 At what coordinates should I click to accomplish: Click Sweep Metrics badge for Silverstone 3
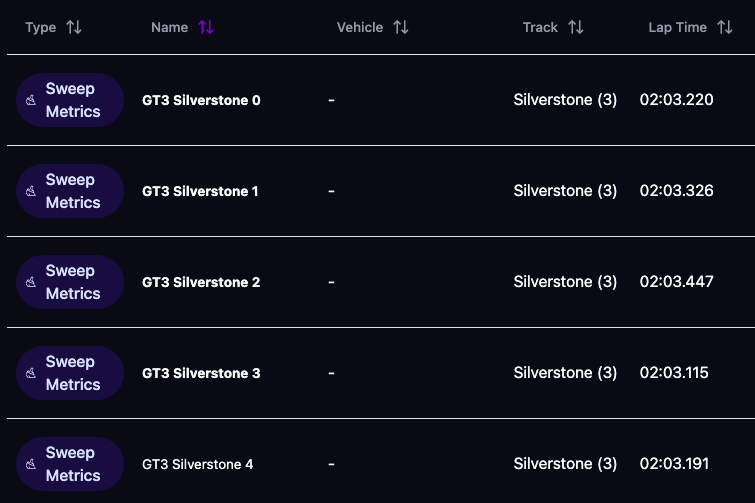coord(70,373)
